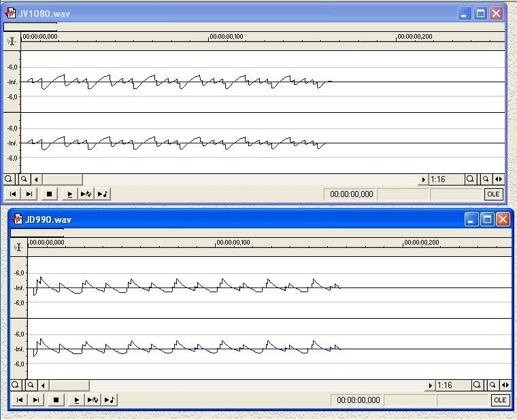Click the OLE button in JD990 window

[x=500, y=400]
